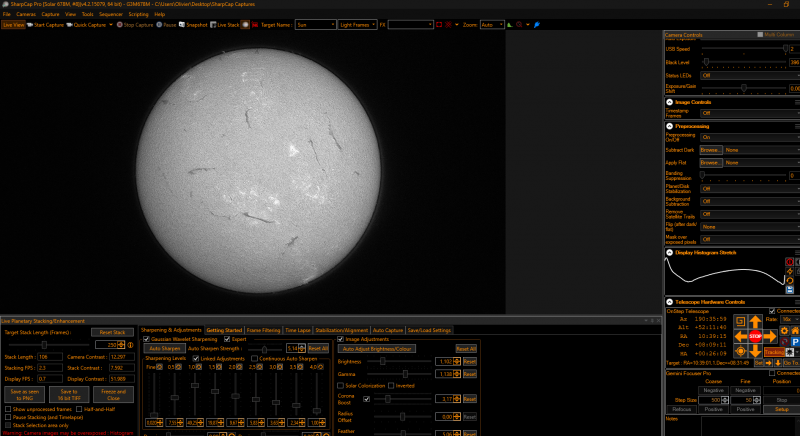Start a new capture with Start Capture
Viewport: 800px width, 436px height.
[45, 24]
